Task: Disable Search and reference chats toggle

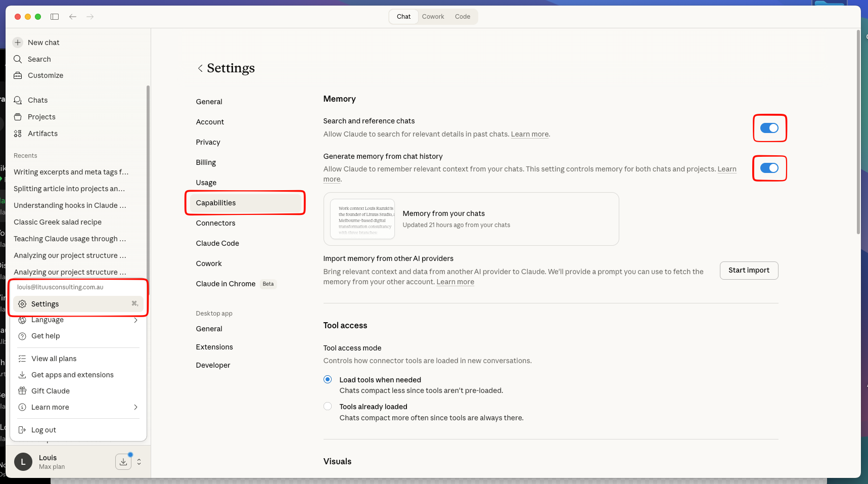Action: tap(769, 128)
